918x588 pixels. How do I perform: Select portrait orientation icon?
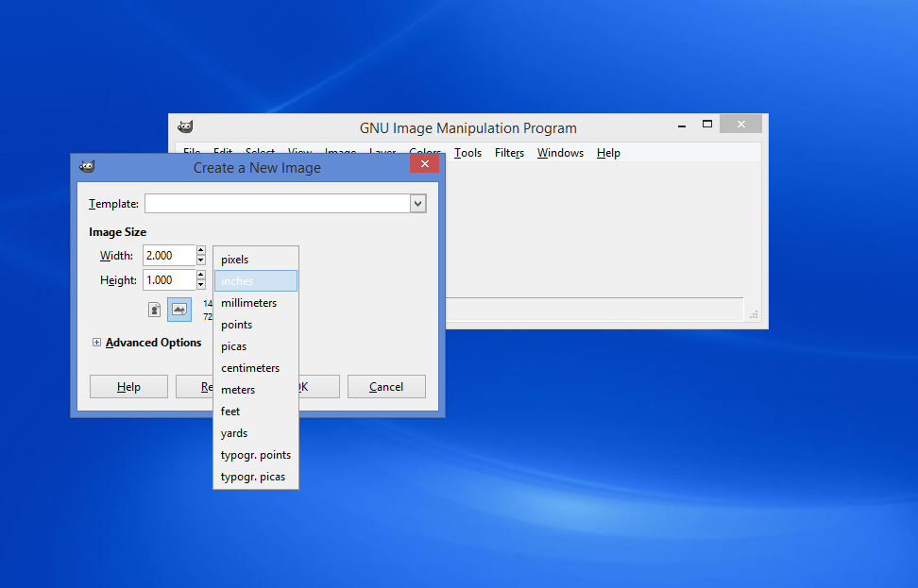(x=155, y=310)
